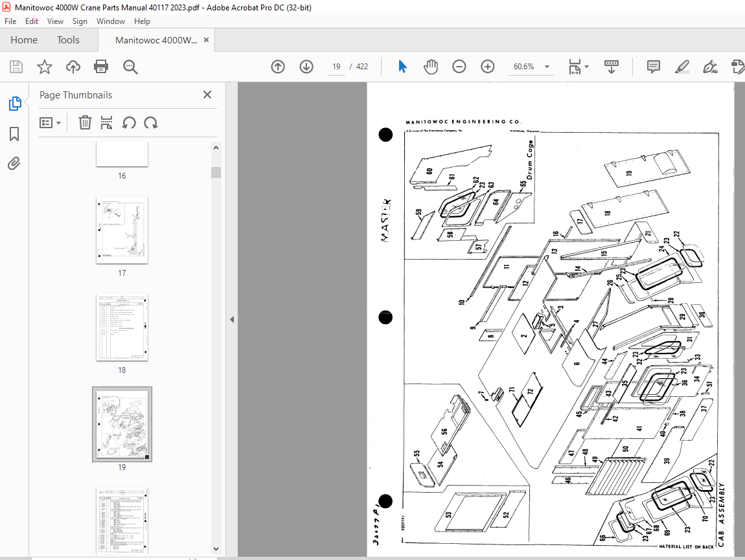
Task: Go to the next page
Action: pos(306,67)
